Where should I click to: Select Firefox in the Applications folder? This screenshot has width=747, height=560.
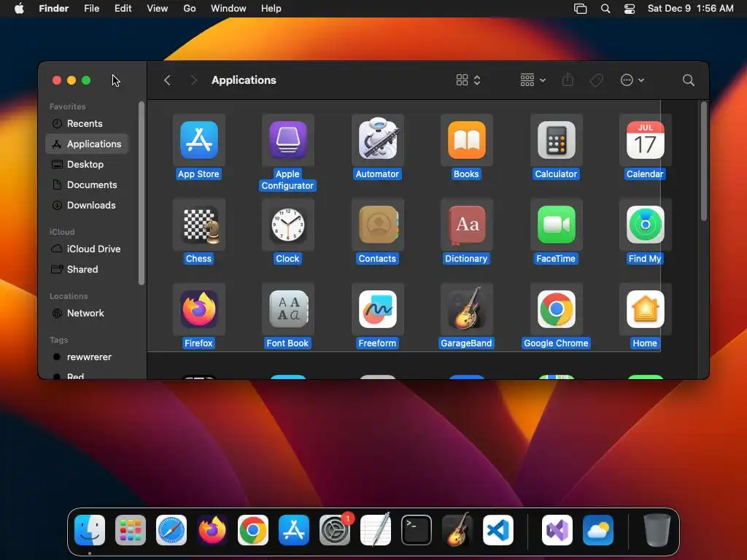pyautogui.click(x=198, y=309)
